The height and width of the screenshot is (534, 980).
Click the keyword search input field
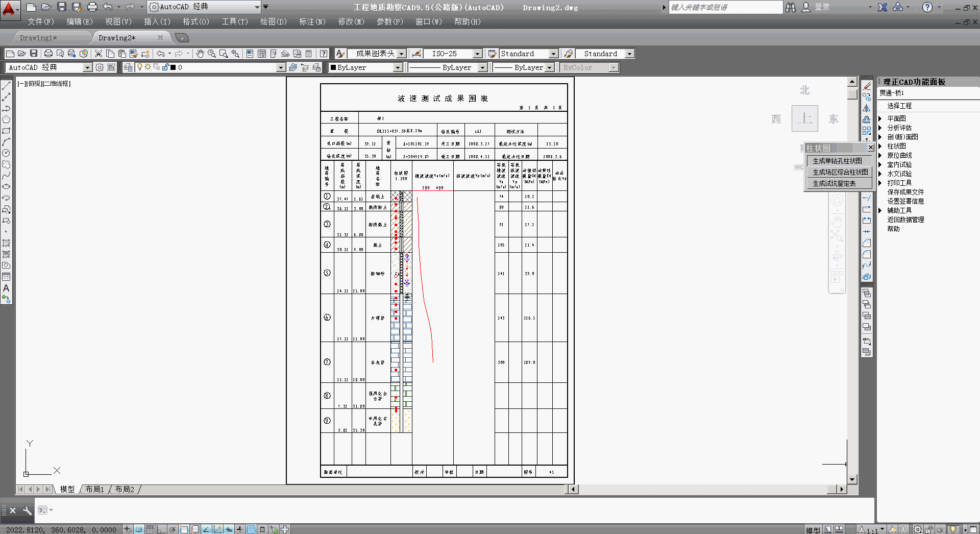point(725,7)
